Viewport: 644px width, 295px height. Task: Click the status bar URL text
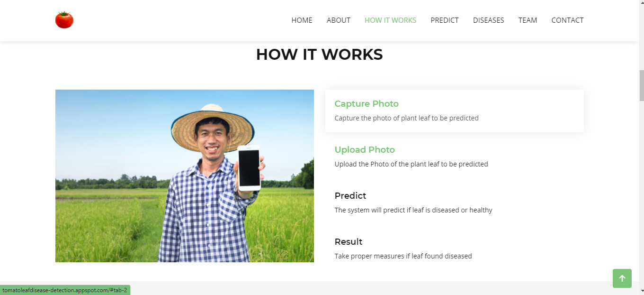[64, 290]
